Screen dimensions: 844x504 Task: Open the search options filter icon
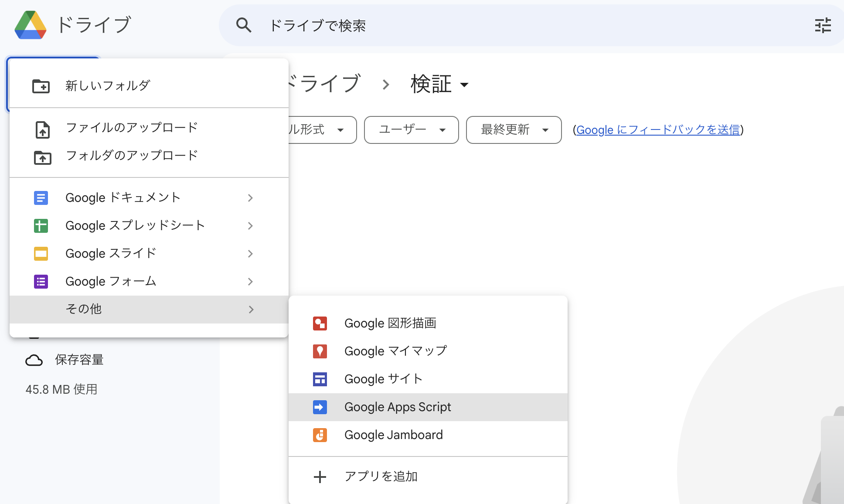824,26
